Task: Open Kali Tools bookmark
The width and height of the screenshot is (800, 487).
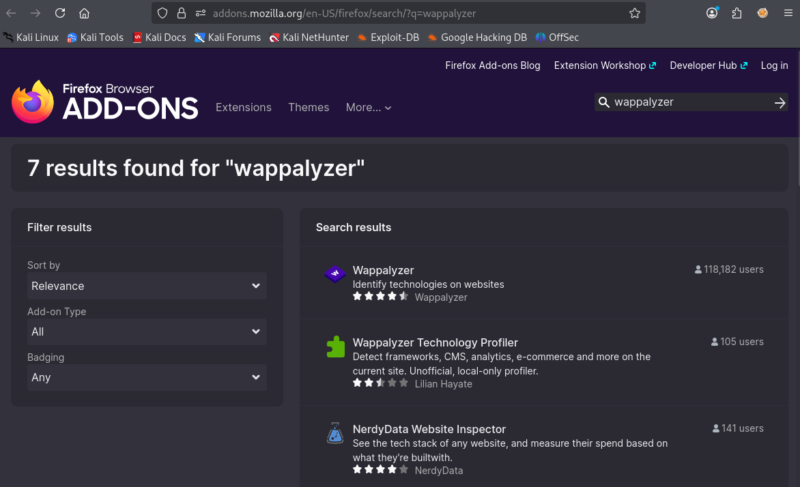Action: 95,37
